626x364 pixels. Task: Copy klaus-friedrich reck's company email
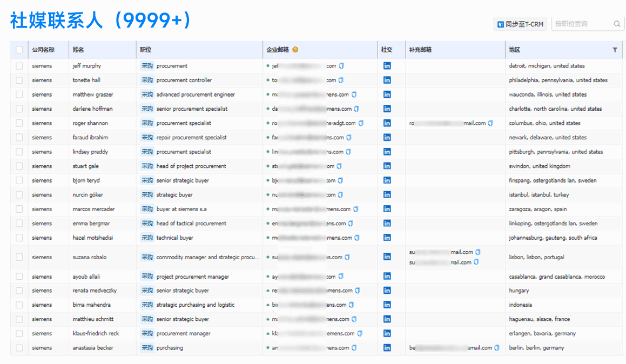coord(360,334)
